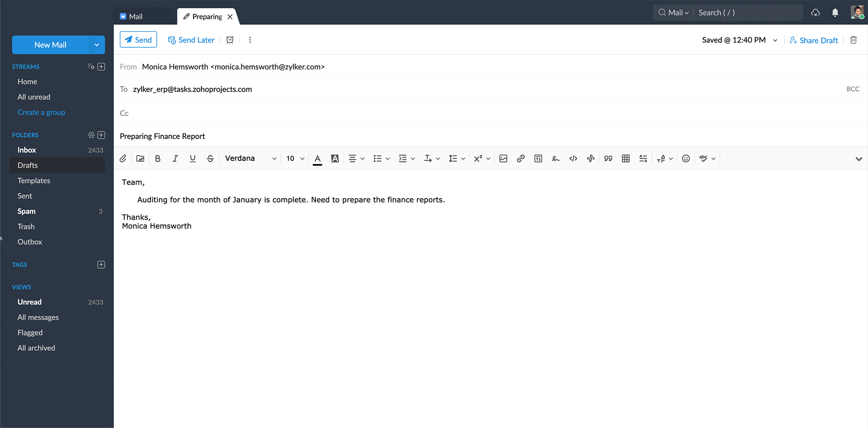Open the superscript options dropdown

(x=482, y=159)
